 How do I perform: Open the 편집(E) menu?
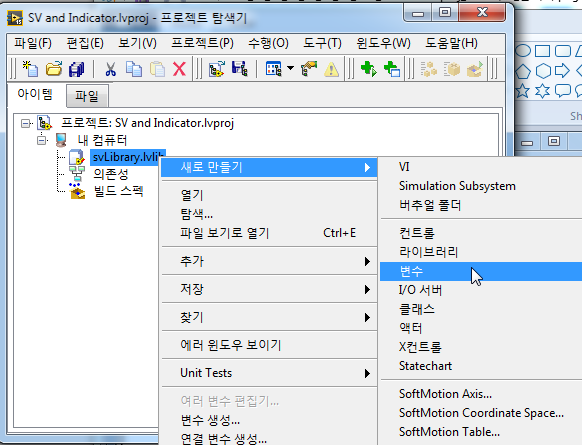click(85, 43)
